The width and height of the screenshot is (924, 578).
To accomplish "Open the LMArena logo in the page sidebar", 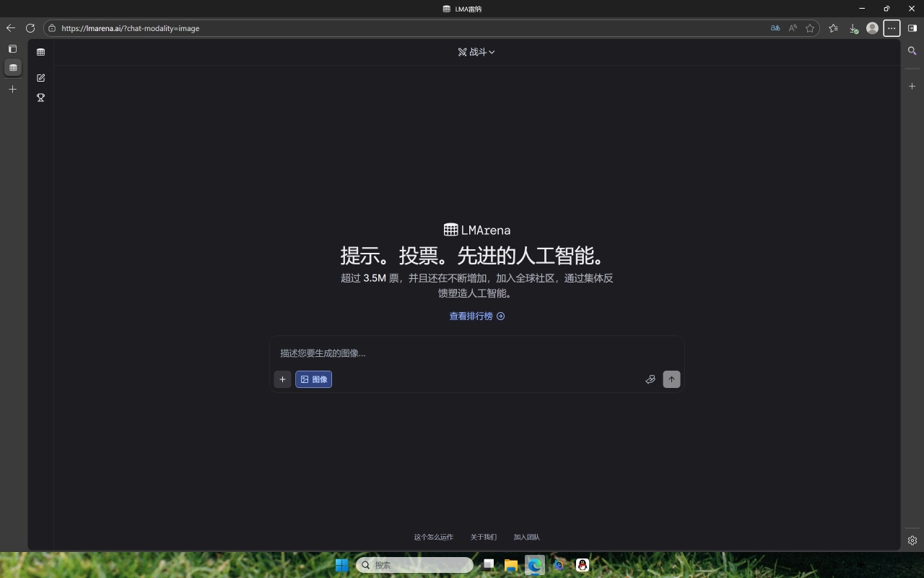I will 40,52.
